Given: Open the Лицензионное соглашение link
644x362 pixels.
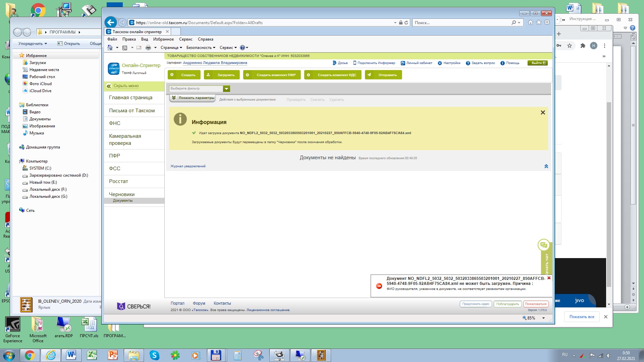Looking at the screenshot, I should (268, 310).
